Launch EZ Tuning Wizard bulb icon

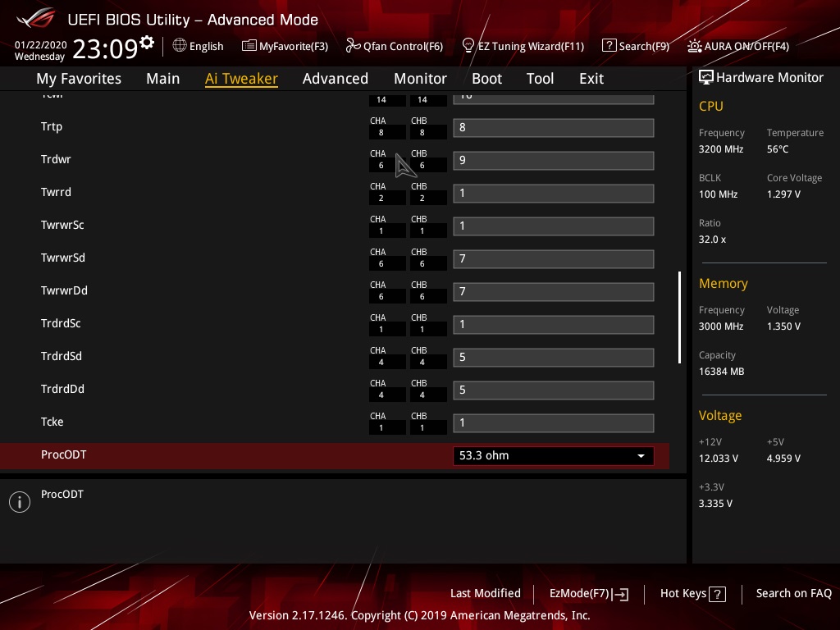(468, 46)
